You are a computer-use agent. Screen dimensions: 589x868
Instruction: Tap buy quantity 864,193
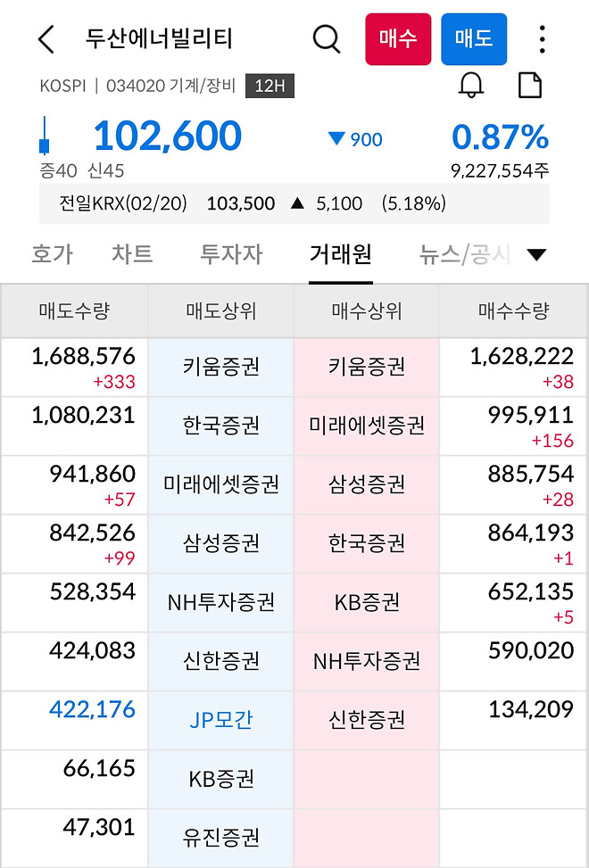(530, 533)
